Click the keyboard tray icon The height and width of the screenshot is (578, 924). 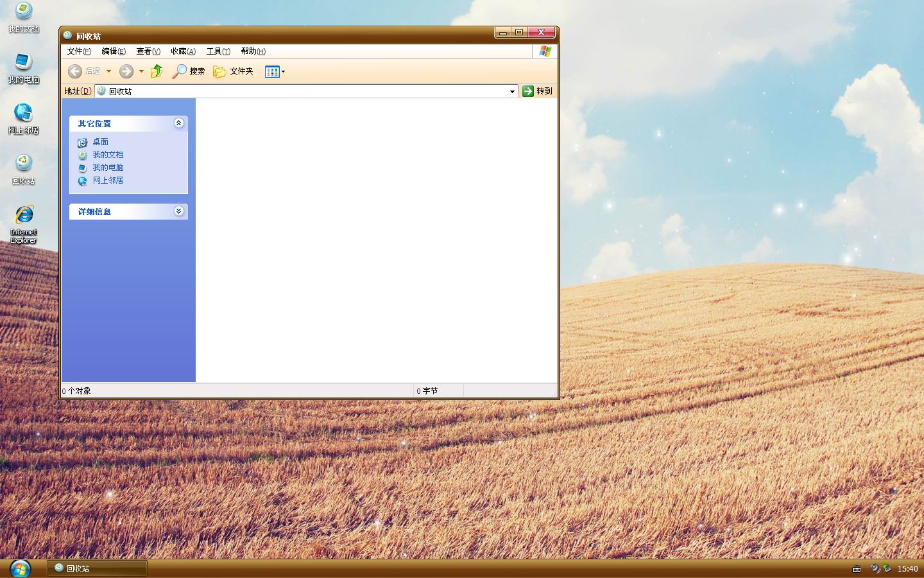(x=857, y=569)
